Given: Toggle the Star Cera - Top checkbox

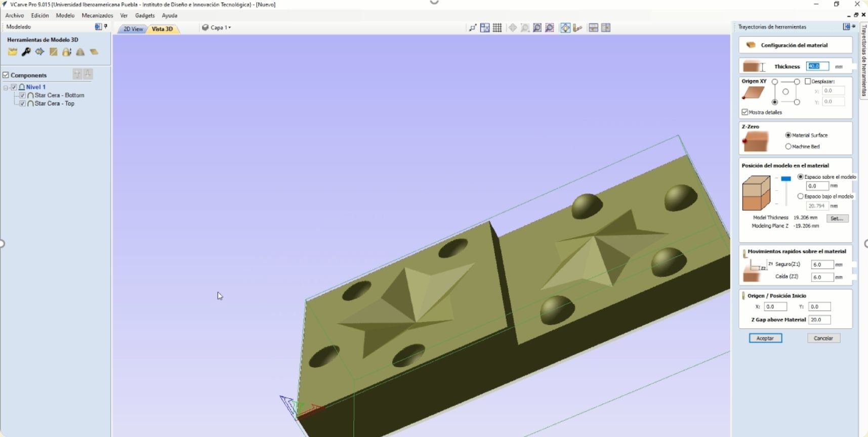Looking at the screenshot, I should 22,103.
